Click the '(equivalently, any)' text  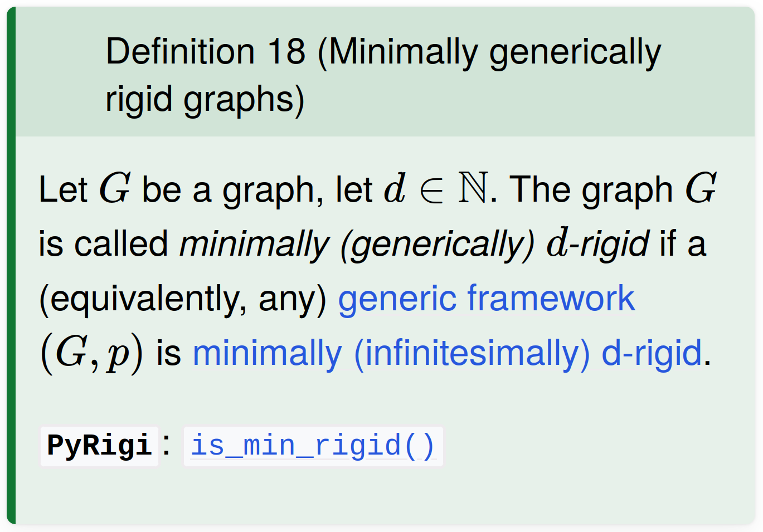183,299
